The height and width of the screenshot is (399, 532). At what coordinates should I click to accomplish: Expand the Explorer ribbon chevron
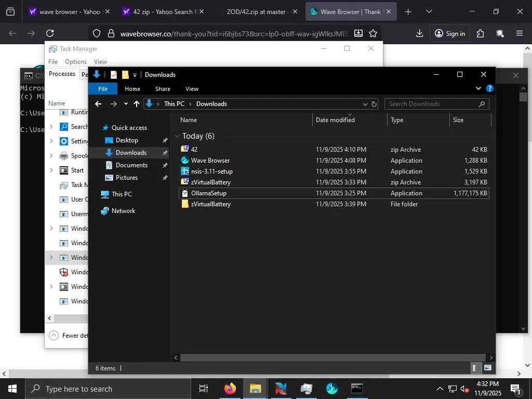coord(478,88)
